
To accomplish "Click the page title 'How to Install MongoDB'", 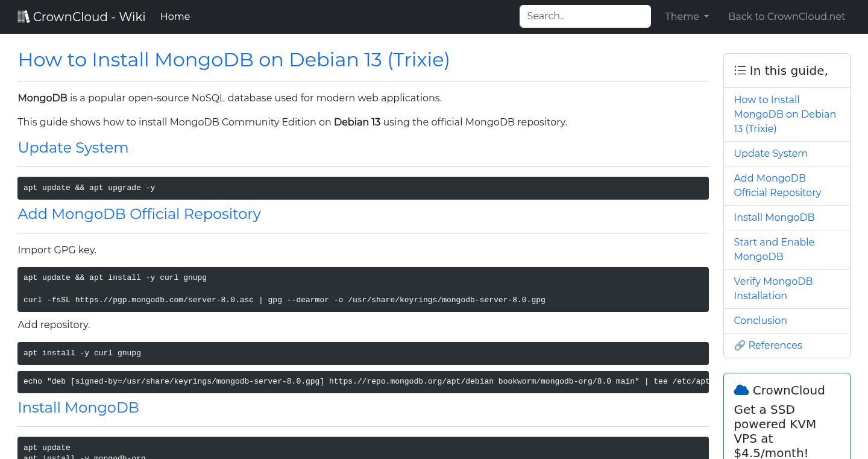I will pyautogui.click(x=233, y=60).
